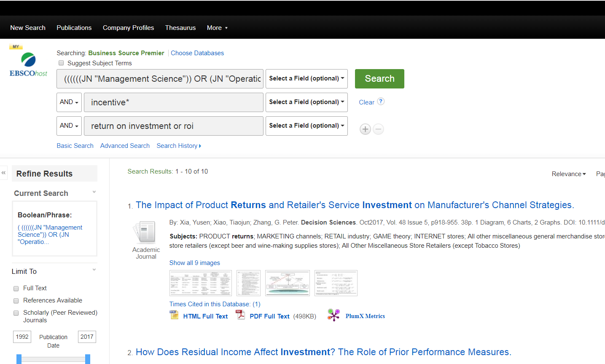Click the PlumX Metrics icon
Viewport: 605px width, 364px height.
[333, 315]
